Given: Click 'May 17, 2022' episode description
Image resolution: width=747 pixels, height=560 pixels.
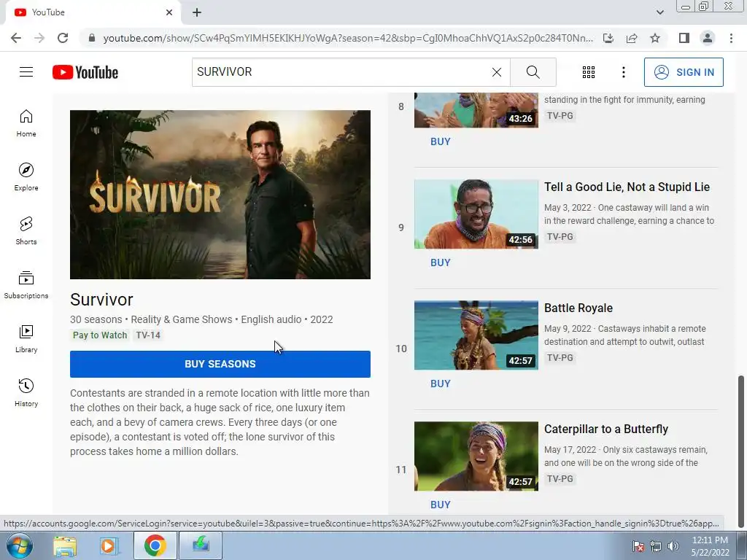Looking at the screenshot, I should click(x=625, y=456).
